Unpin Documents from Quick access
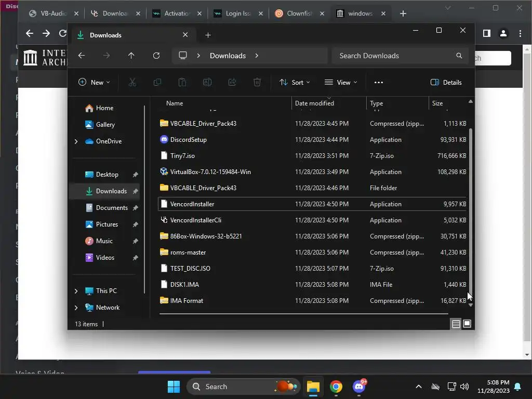 point(136,208)
